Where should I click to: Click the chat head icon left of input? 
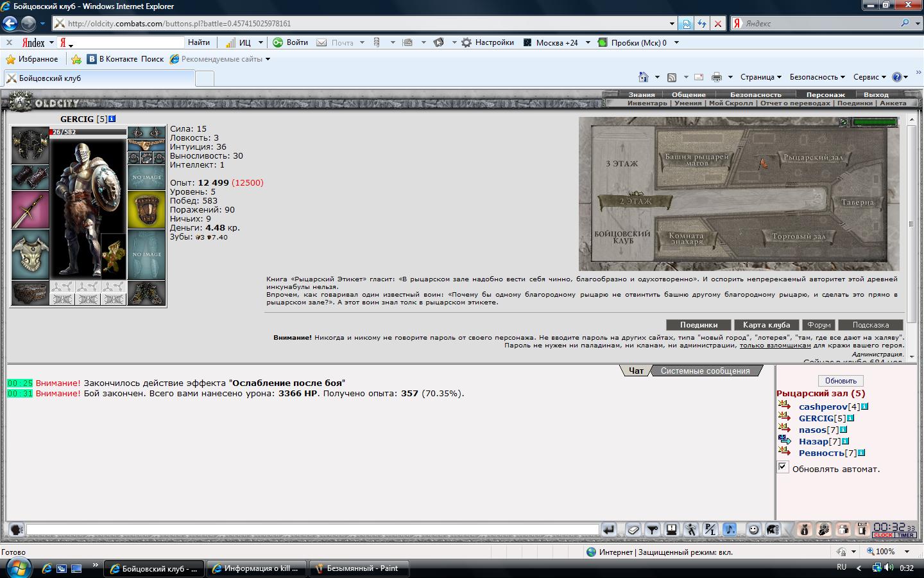click(x=17, y=530)
